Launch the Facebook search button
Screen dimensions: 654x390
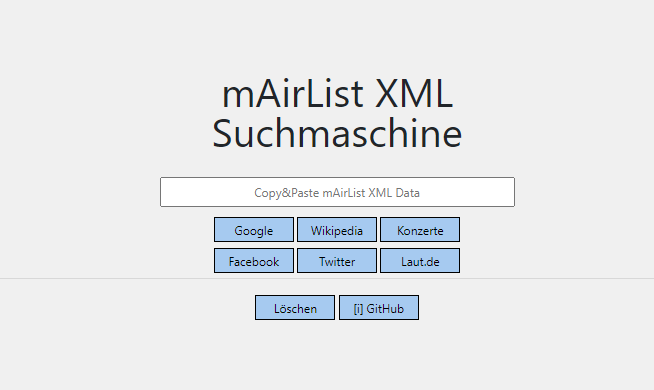click(254, 261)
